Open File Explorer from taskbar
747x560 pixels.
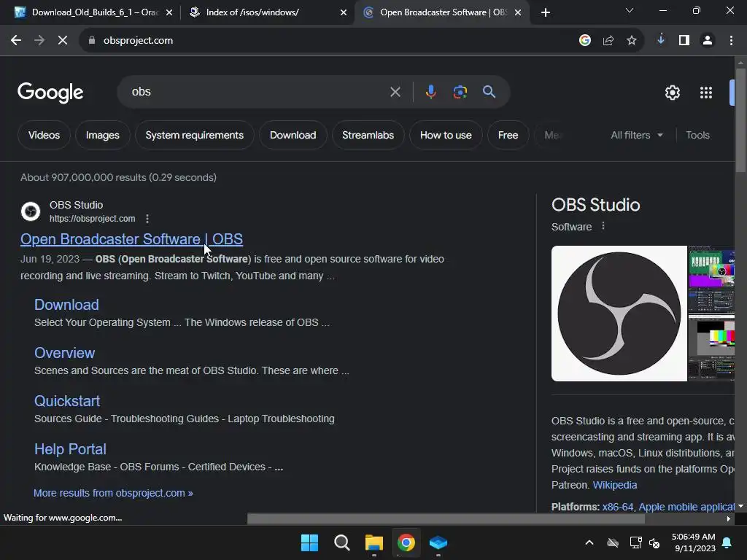(374, 542)
